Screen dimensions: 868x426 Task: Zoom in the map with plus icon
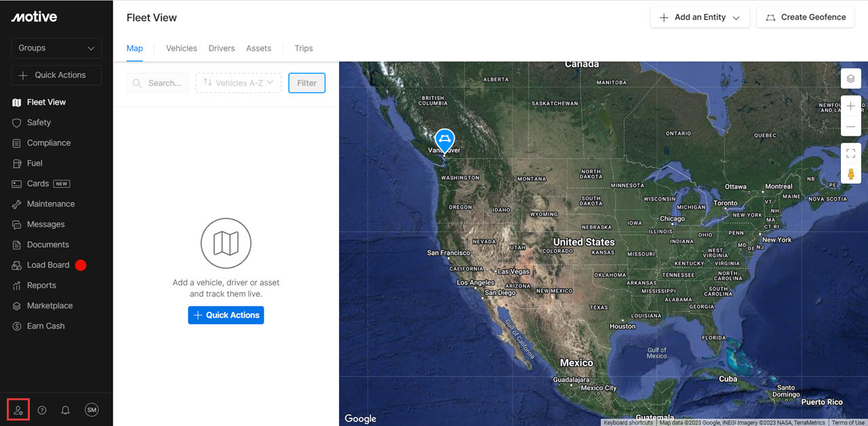[x=851, y=106]
